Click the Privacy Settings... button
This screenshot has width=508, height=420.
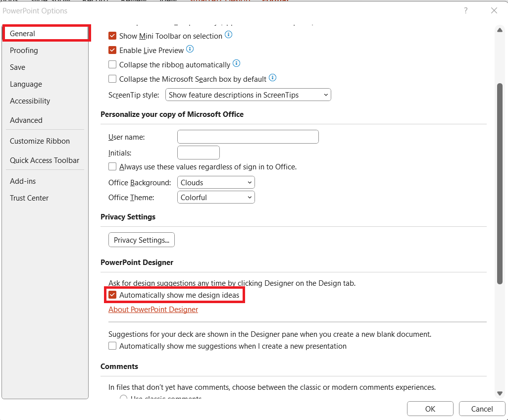pyautogui.click(x=142, y=240)
